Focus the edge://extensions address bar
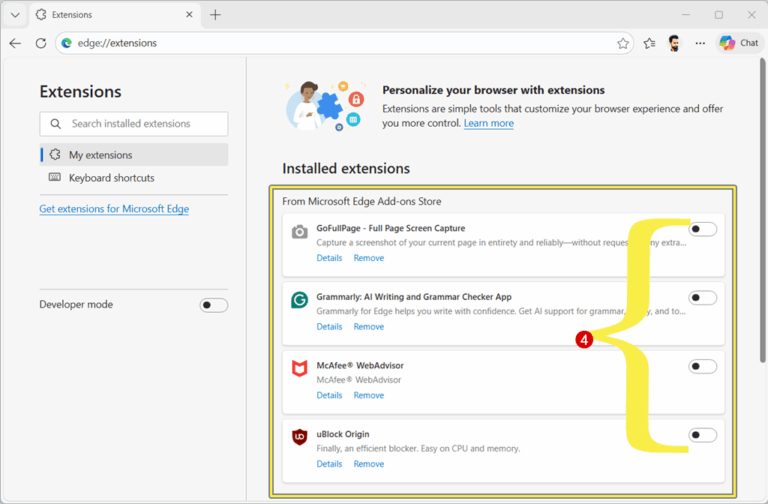 pyautogui.click(x=344, y=43)
